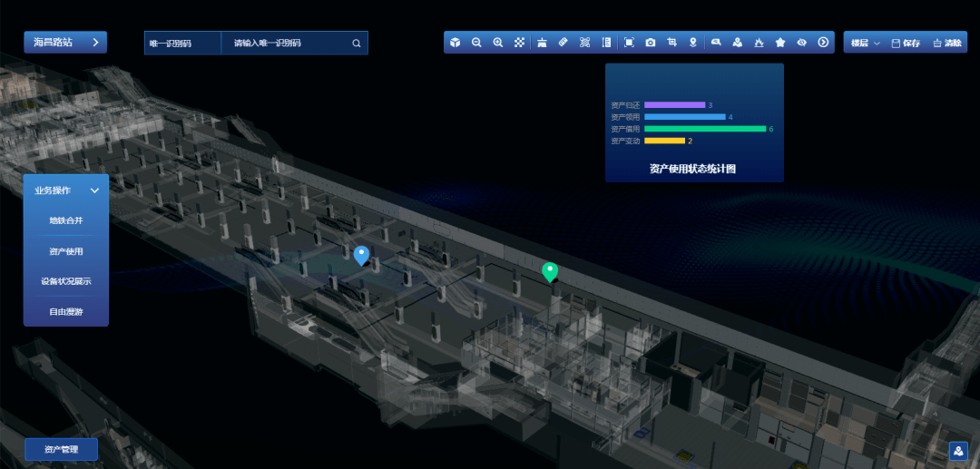The height and width of the screenshot is (469, 980).
Task: Open the 楼层 floor dropdown
Action: pyautogui.click(x=865, y=43)
